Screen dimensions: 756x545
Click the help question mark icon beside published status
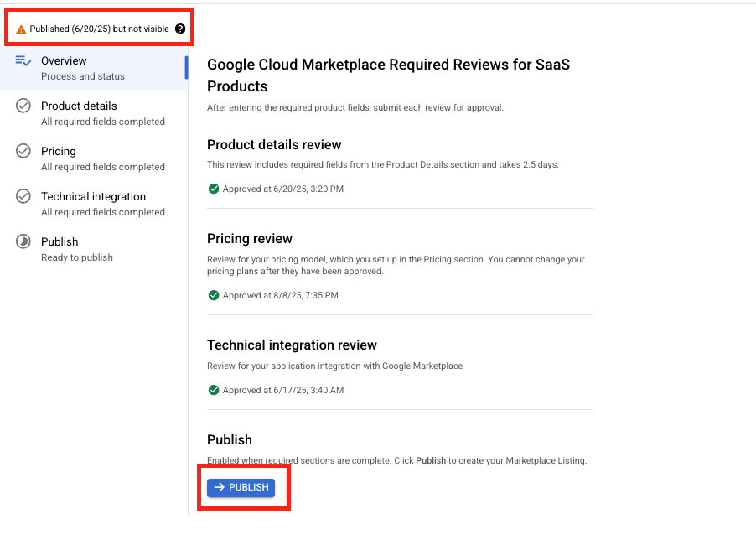tap(180, 29)
